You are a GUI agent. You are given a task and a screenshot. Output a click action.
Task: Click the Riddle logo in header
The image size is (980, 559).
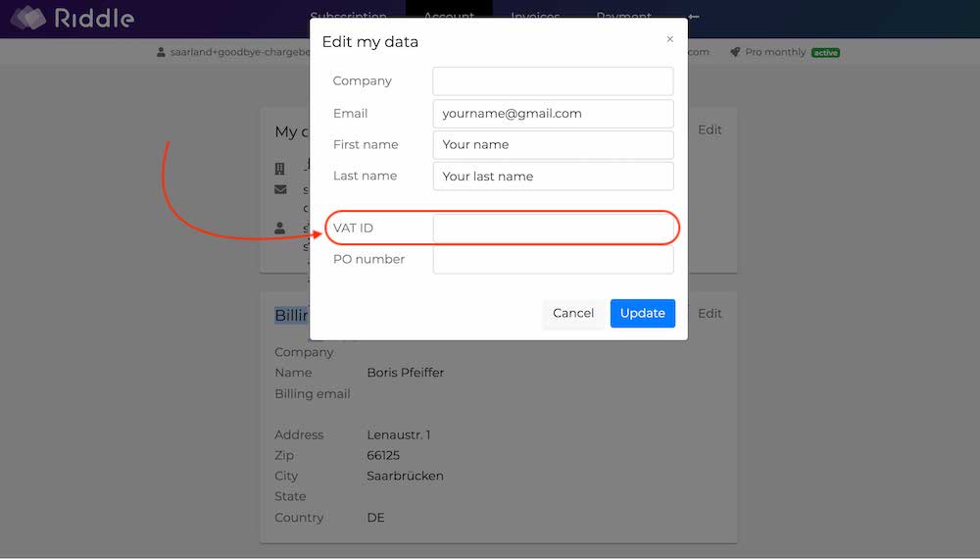pyautogui.click(x=72, y=18)
